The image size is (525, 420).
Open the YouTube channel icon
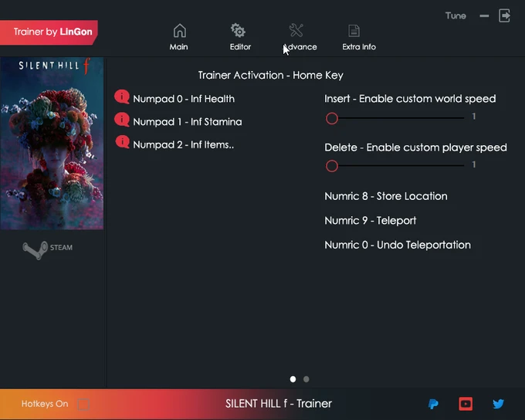point(466,404)
